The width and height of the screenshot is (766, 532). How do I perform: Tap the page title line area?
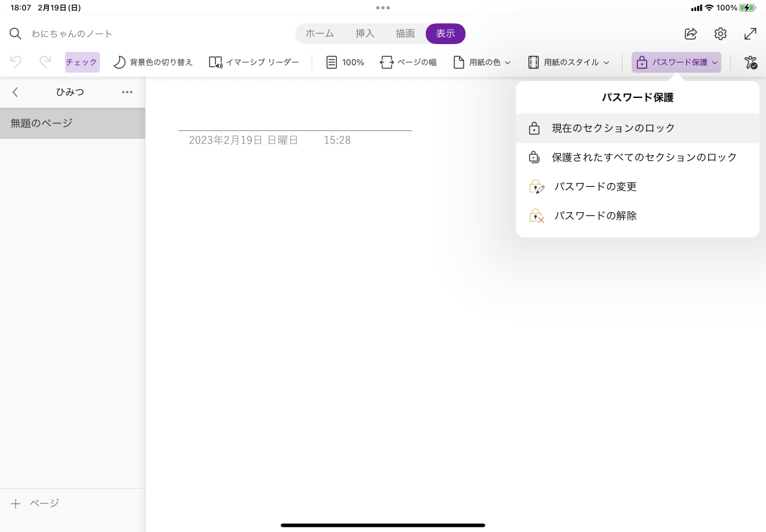[x=295, y=121]
